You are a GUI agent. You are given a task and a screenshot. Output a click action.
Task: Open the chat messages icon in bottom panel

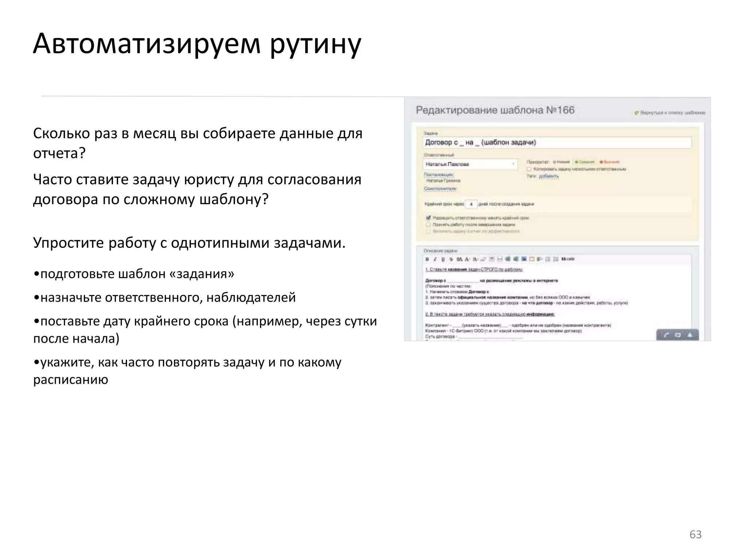pyautogui.click(x=678, y=335)
